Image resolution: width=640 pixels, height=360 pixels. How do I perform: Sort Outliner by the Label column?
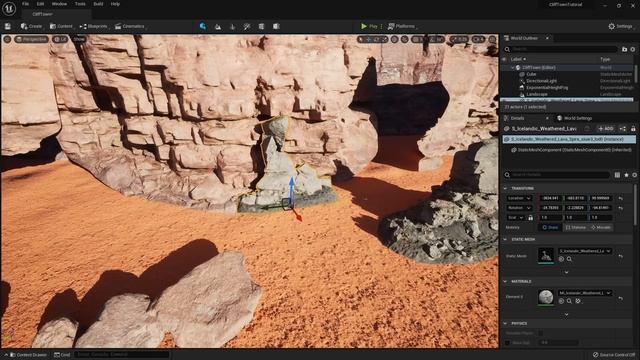[x=518, y=59]
